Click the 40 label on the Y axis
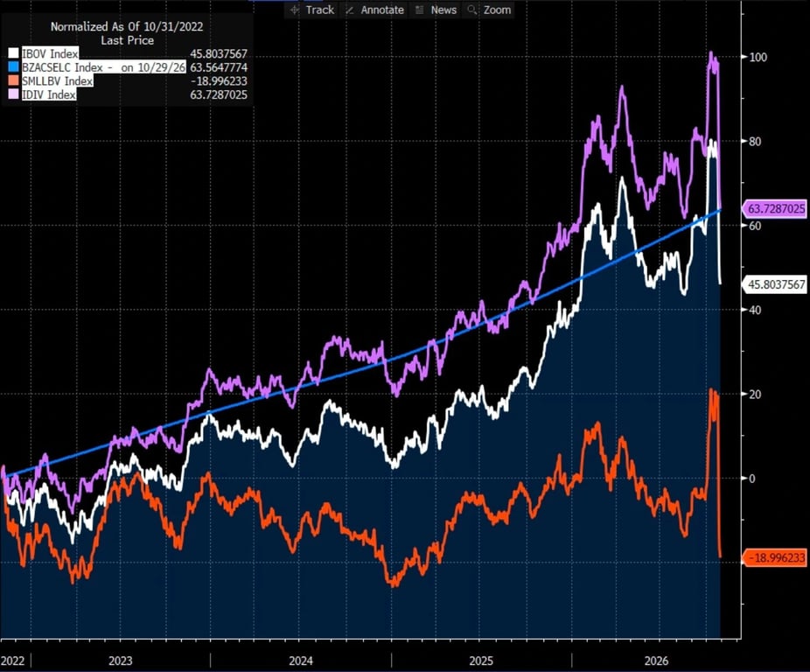This screenshot has height=672, width=810. (755, 310)
